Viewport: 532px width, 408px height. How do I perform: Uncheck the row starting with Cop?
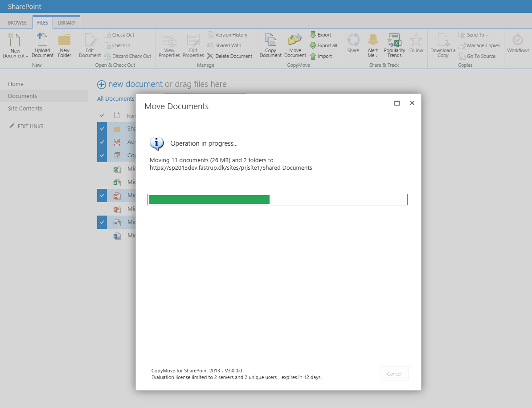(102, 155)
